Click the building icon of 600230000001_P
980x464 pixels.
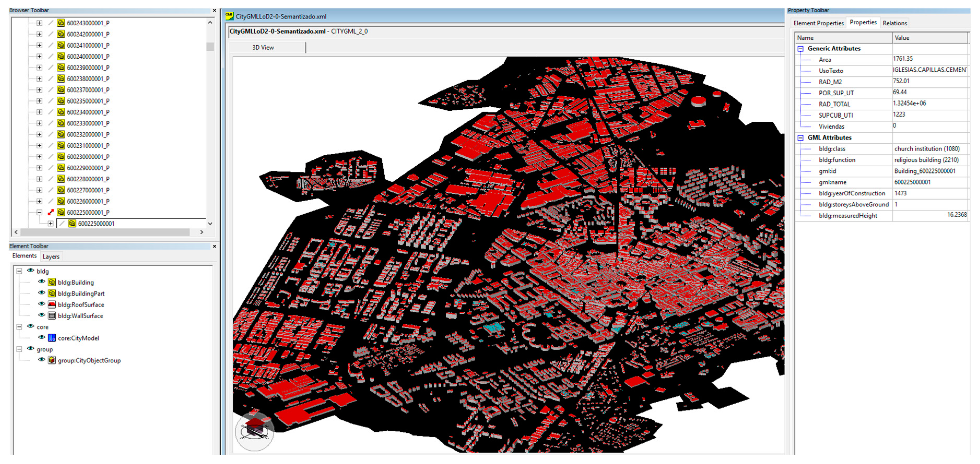coord(61,156)
